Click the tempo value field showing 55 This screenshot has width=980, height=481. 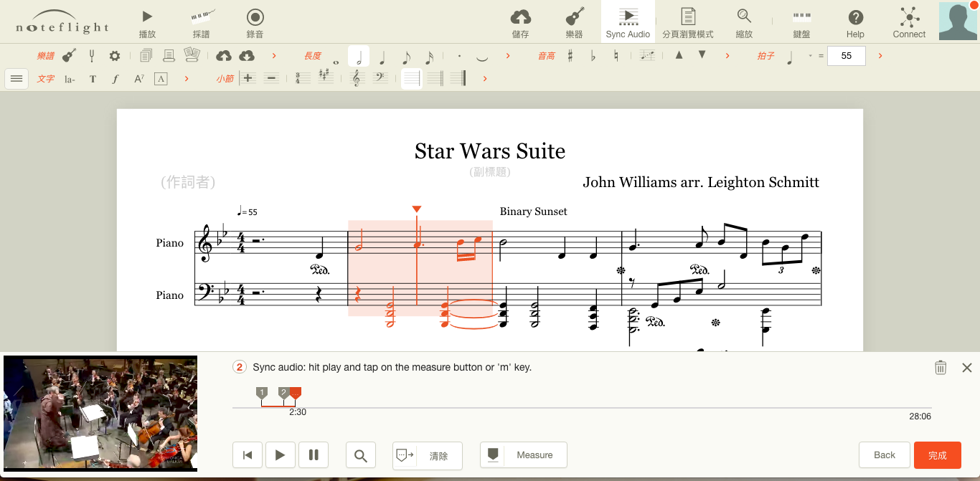click(847, 56)
